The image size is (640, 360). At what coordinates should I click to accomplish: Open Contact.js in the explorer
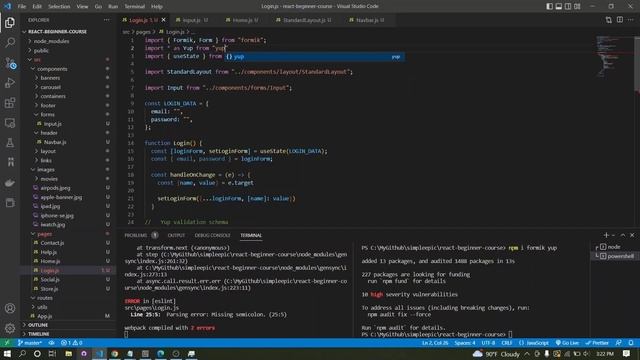click(x=52, y=243)
